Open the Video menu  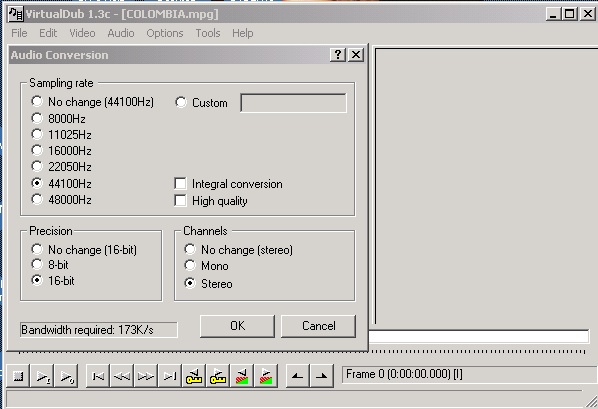[x=82, y=33]
